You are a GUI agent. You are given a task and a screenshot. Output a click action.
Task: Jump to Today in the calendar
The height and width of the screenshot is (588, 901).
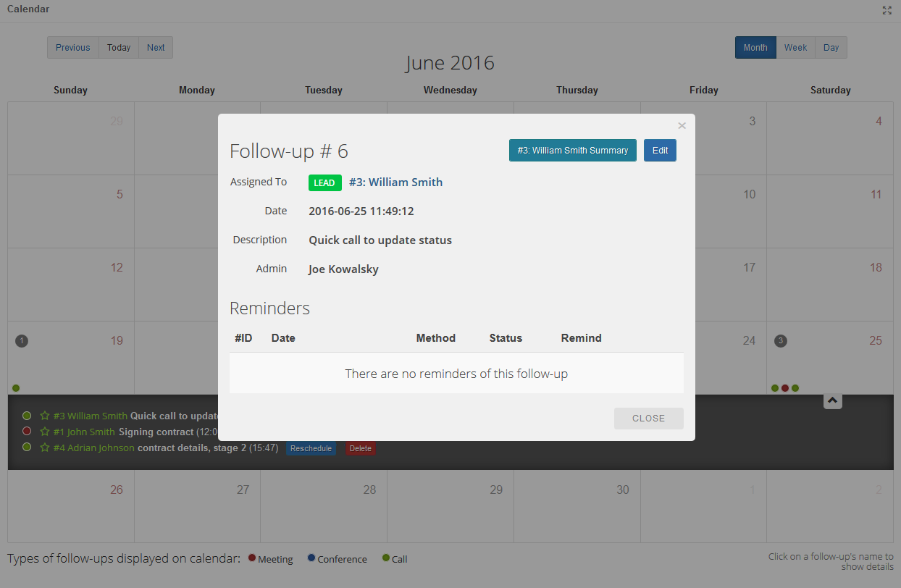119,48
